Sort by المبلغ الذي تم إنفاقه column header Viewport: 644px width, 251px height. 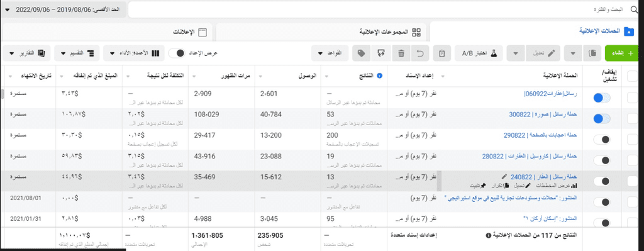pos(96,76)
